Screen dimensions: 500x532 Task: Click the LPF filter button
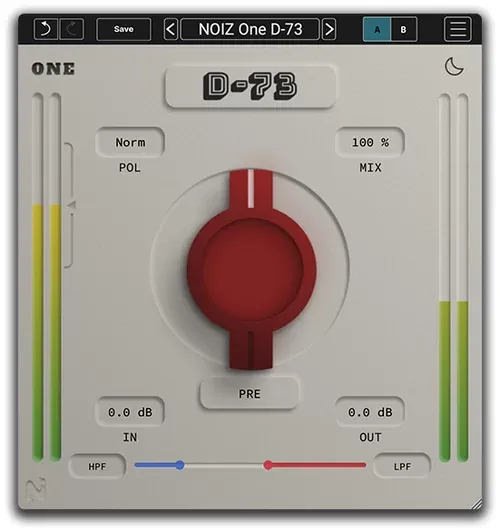click(x=402, y=467)
